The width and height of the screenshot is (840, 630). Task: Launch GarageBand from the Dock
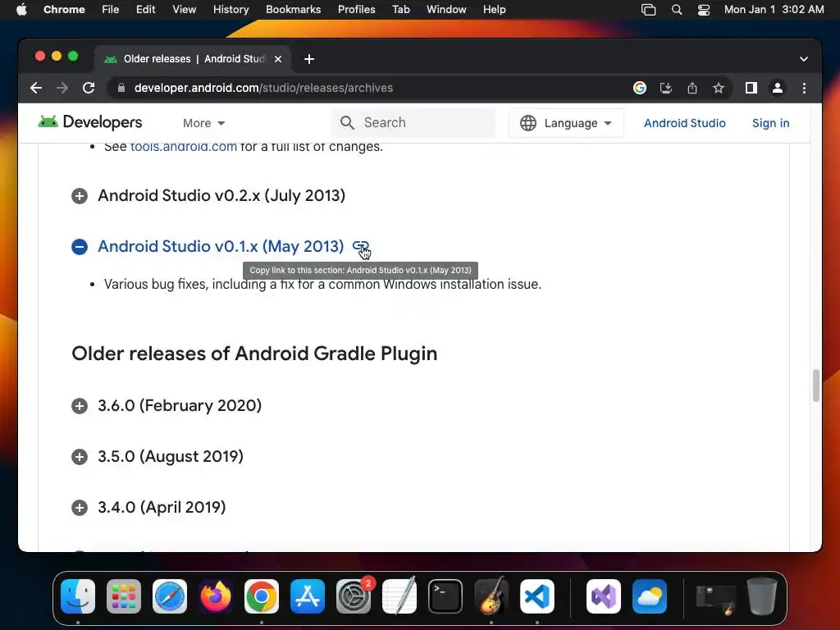pyautogui.click(x=491, y=596)
